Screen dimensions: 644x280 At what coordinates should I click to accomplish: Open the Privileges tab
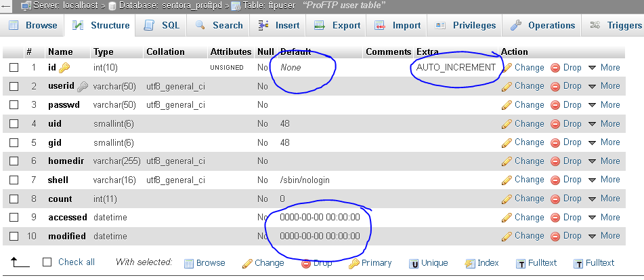click(465, 25)
